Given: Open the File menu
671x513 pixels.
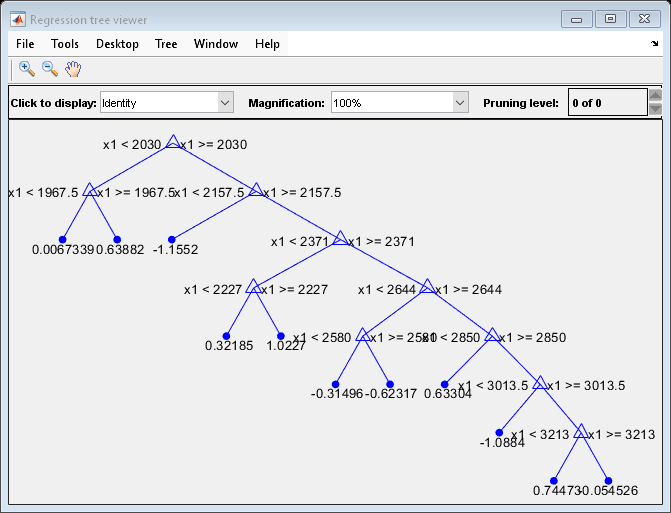Looking at the screenshot, I should coord(25,44).
